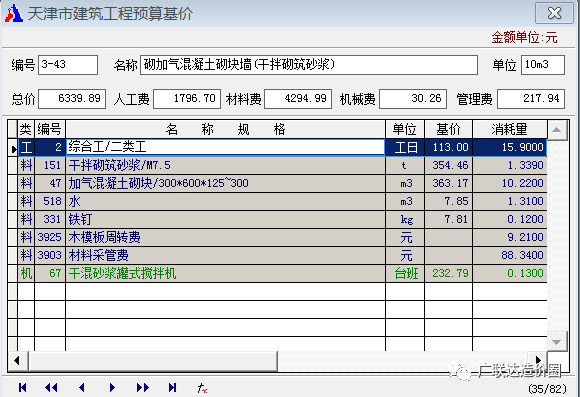Click the 机械费 field 30.26
Screen dimensions: 580x397
(413, 99)
